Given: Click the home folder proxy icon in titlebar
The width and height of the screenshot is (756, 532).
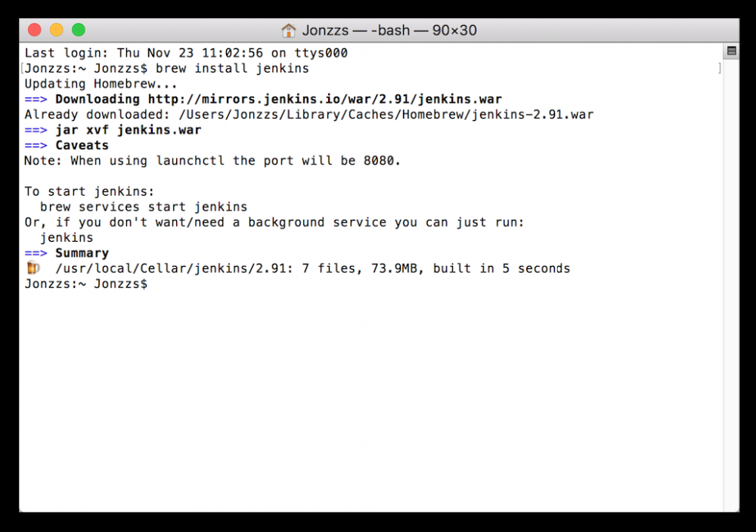Looking at the screenshot, I should [x=288, y=29].
